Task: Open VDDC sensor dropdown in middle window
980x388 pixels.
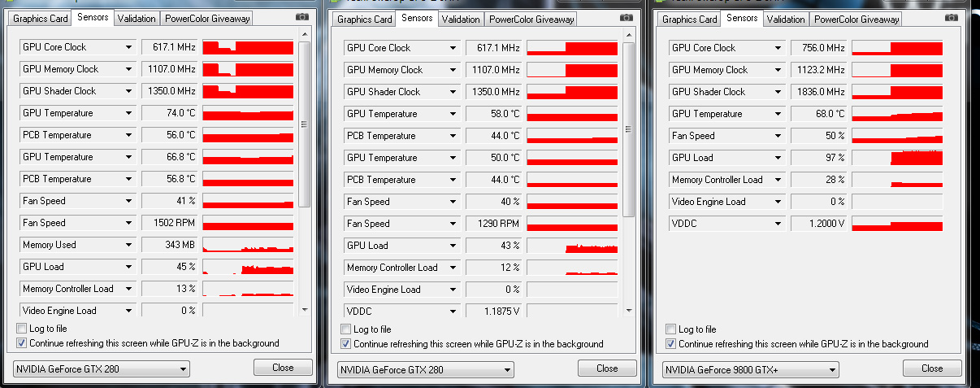Action: pos(453,312)
